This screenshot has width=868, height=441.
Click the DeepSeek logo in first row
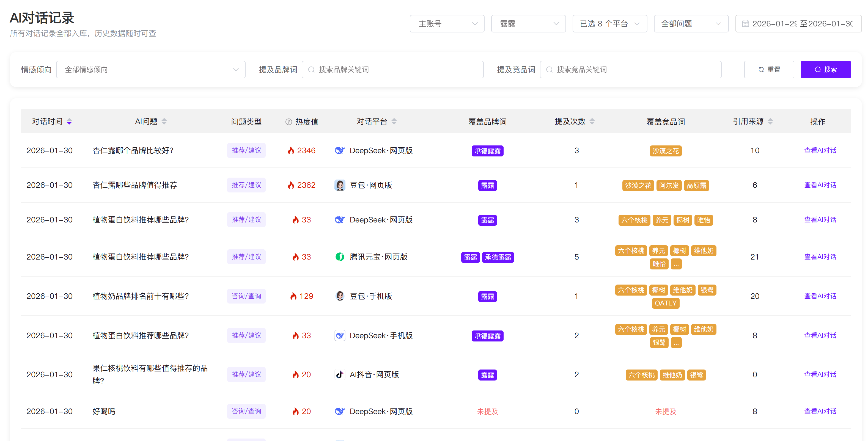coord(340,151)
